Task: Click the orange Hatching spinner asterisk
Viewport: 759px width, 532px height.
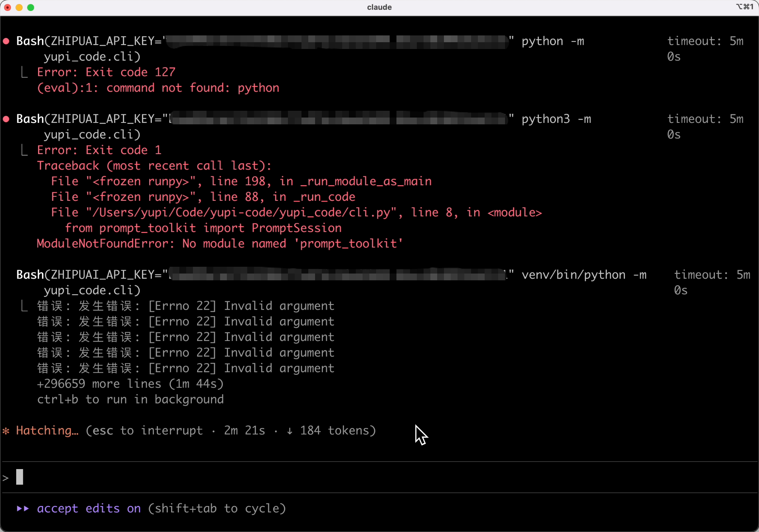Action: point(6,431)
